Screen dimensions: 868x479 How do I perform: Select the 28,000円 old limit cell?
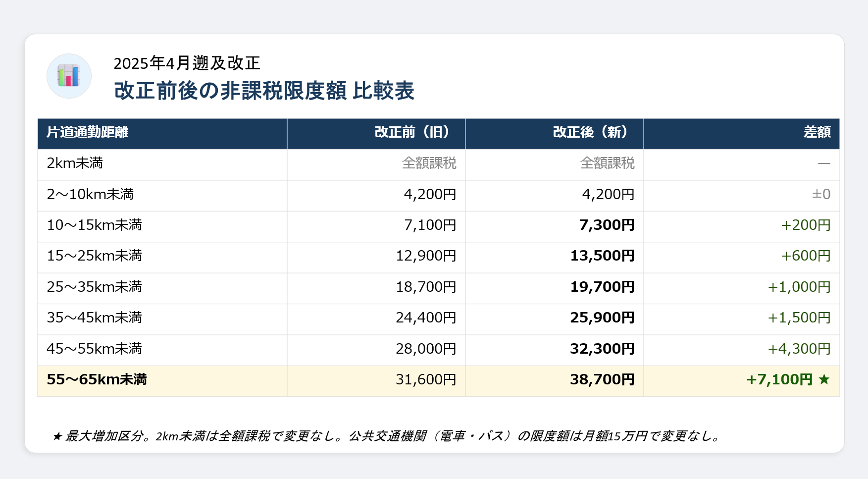click(x=426, y=349)
